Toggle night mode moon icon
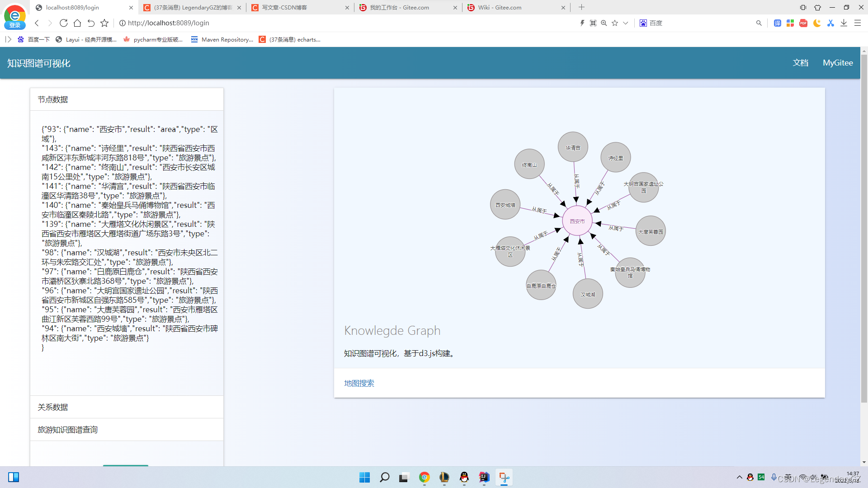Image resolution: width=868 pixels, height=488 pixels. 817,23
